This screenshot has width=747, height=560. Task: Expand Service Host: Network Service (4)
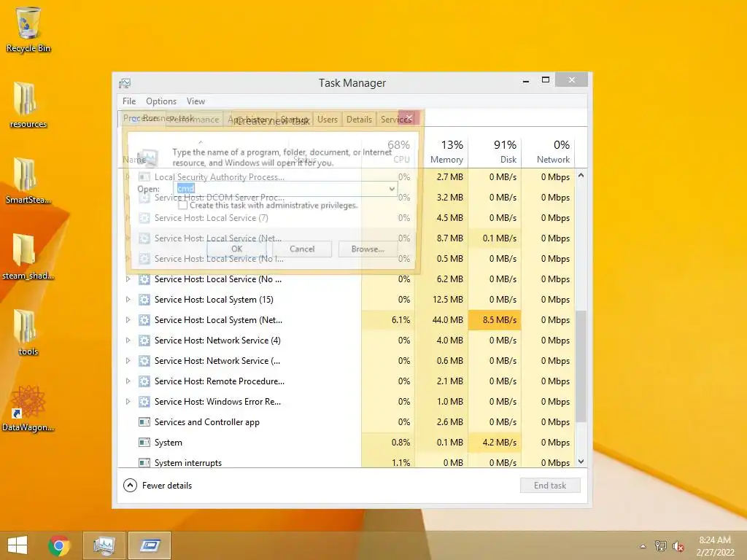tap(128, 341)
